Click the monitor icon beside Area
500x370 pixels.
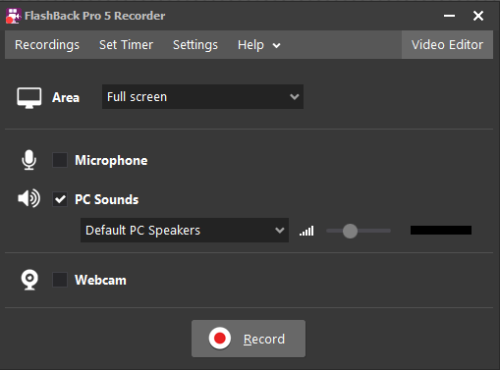[29, 98]
